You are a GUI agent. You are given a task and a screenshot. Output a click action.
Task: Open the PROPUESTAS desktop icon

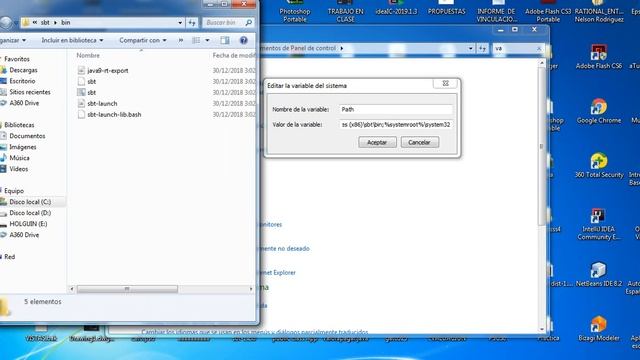[x=447, y=8]
